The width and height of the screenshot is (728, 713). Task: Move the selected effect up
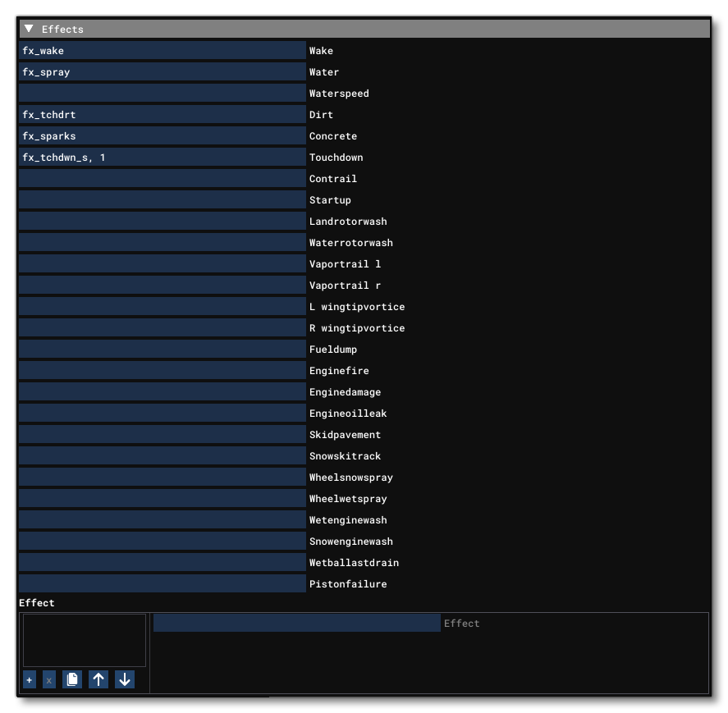coord(98,679)
